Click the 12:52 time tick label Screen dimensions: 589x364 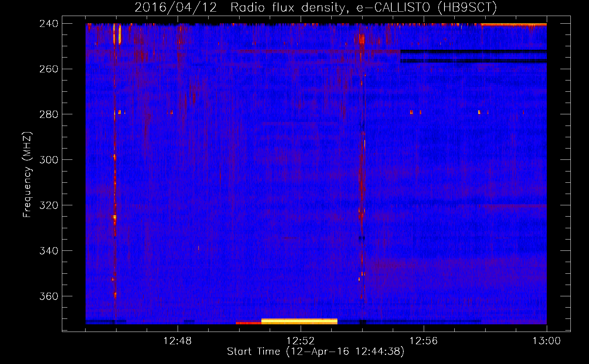301,341
